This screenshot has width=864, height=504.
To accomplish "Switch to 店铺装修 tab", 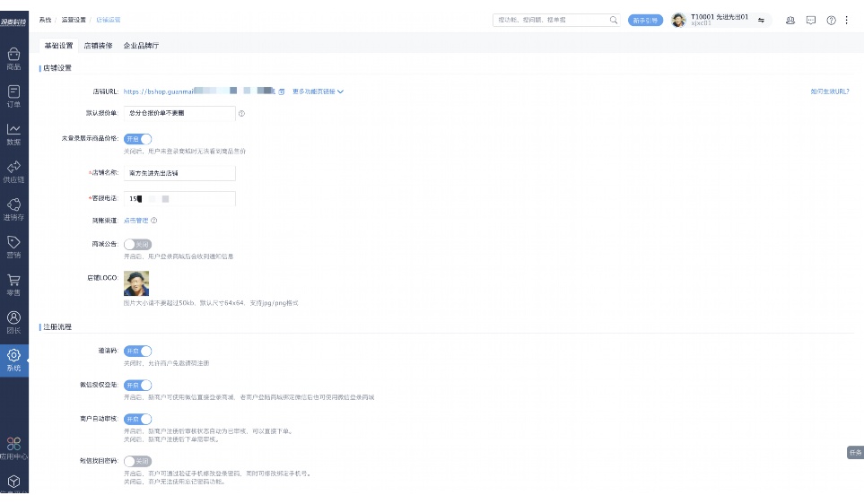I will pos(98,45).
